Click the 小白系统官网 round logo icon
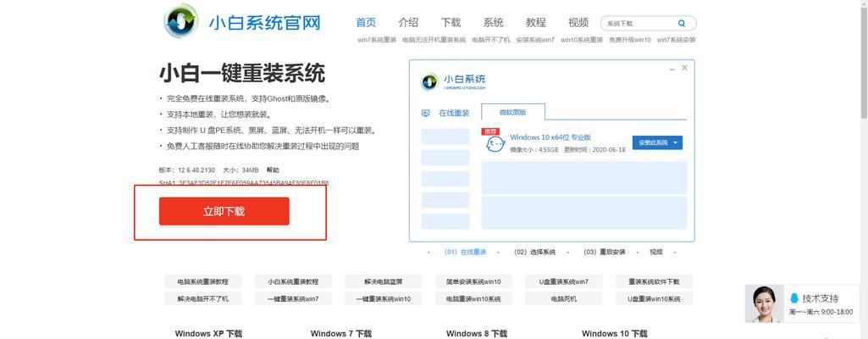 [181, 21]
